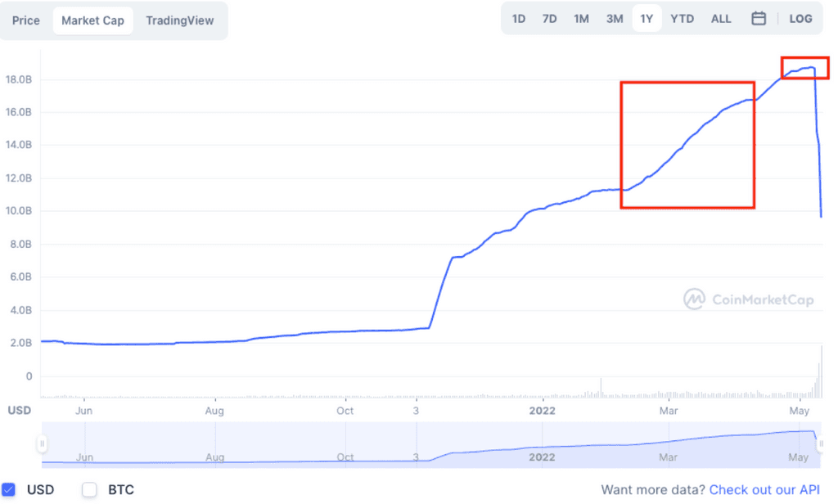Screen dimensions: 838x504
Task: Click the Mar x-axis label
Action: [x=668, y=411]
